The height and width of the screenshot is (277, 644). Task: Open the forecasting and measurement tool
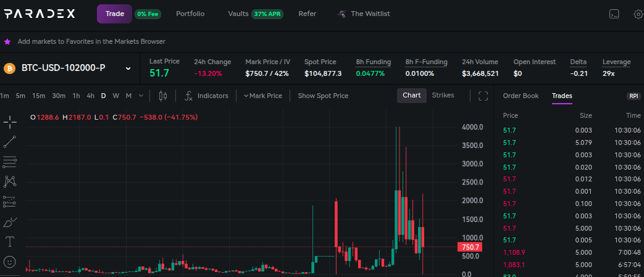[10, 202]
